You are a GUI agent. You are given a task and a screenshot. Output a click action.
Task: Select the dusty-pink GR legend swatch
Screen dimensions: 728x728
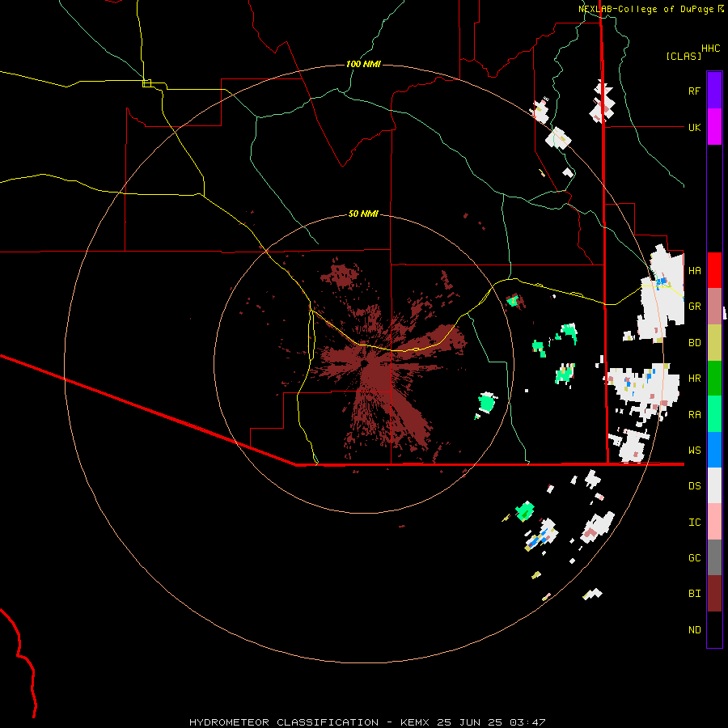[714, 307]
